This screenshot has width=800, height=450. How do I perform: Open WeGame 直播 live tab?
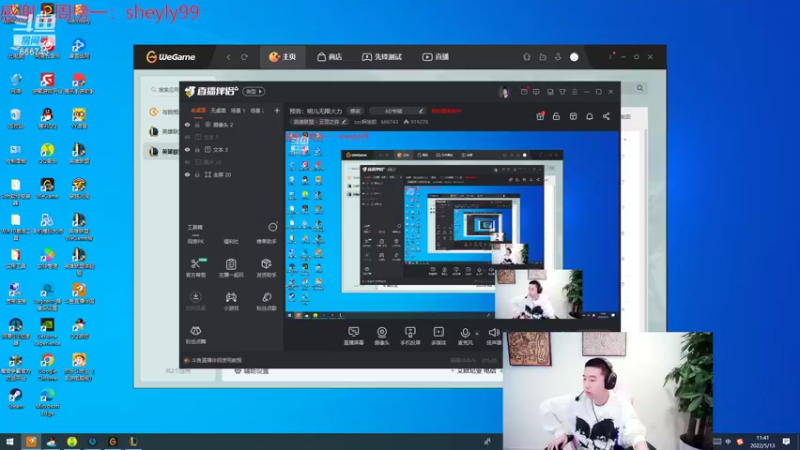coord(436,57)
